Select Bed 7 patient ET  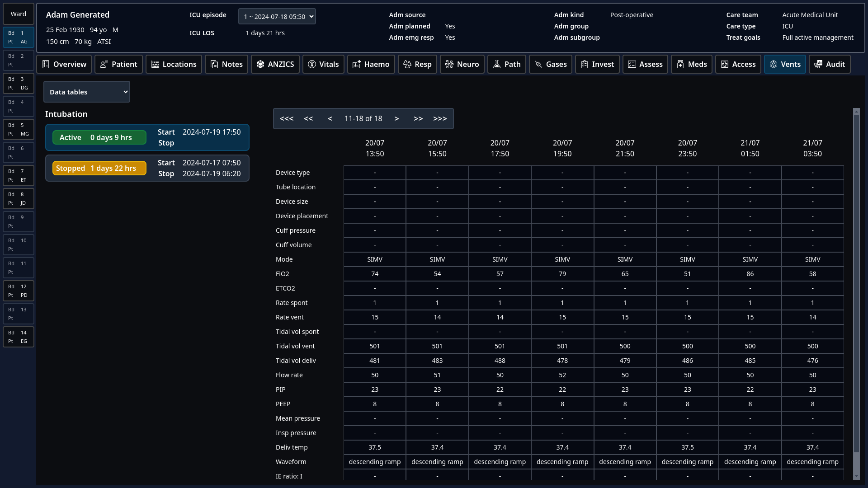pyautogui.click(x=19, y=176)
